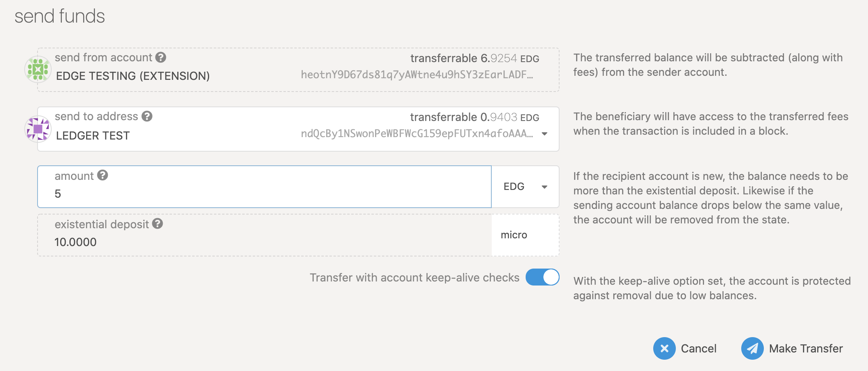Select the LEDGER TEST recipient name
This screenshot has width=868, height=371.
click(93, 135)
